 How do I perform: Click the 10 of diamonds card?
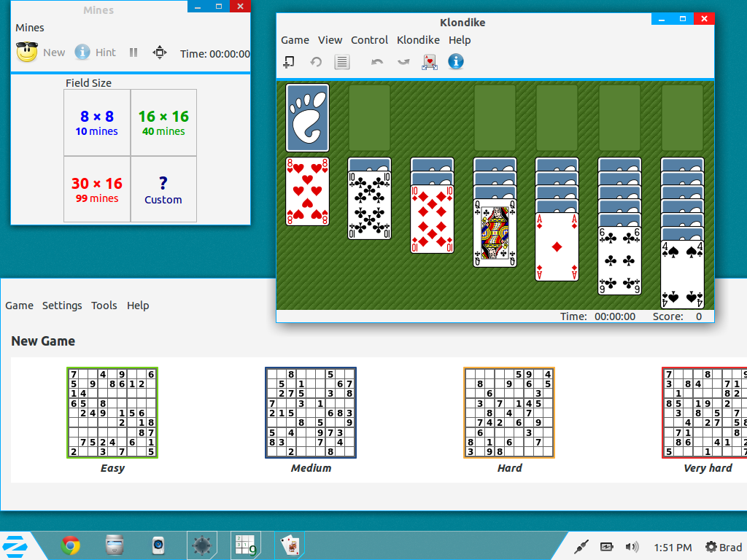(432, 219)
